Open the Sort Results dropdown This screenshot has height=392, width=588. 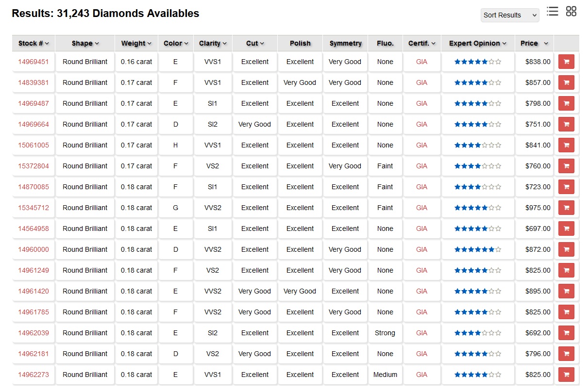click(510, 15)
